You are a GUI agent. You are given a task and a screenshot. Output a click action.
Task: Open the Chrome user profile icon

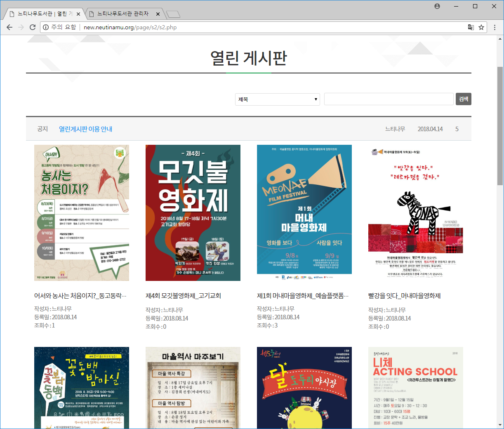[437, 6]
